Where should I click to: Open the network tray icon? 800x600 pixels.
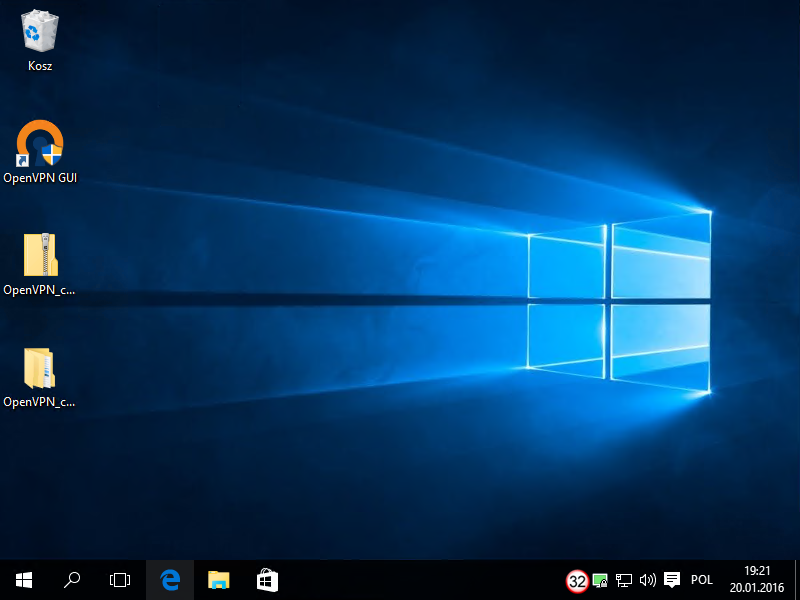tap(623, 580)
